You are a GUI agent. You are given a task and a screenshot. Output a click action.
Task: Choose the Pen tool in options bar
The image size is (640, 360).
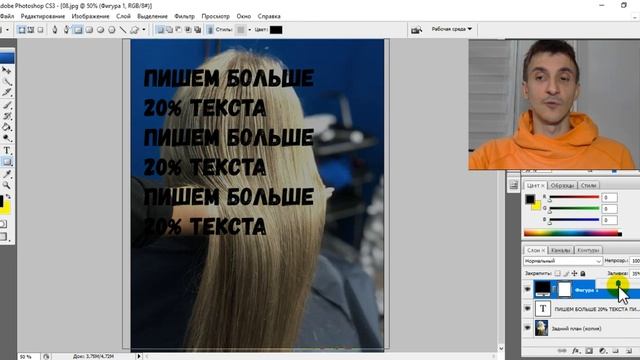(55, 30)
